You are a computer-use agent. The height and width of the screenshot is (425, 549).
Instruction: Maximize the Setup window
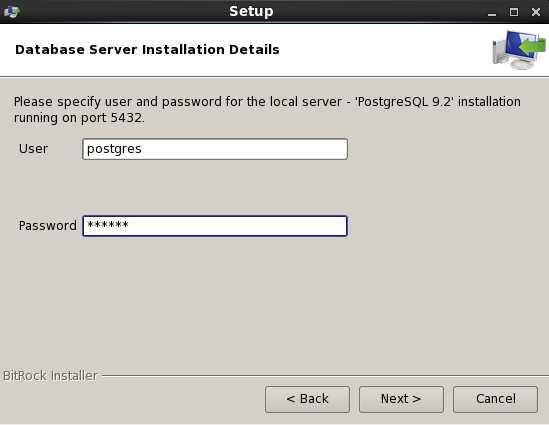coord(514,12)
